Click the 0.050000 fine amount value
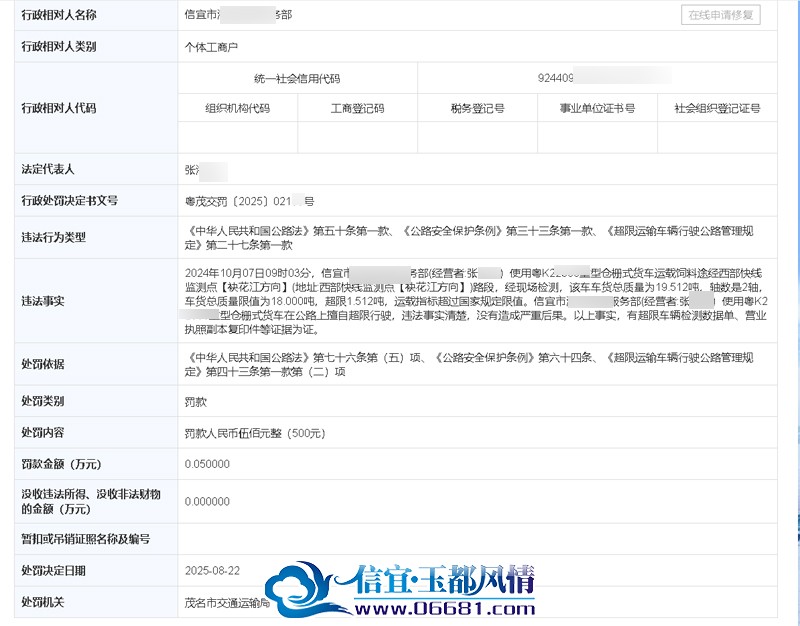Image resolution: width=800 pixels, height=626 pixels. [207, 464]
